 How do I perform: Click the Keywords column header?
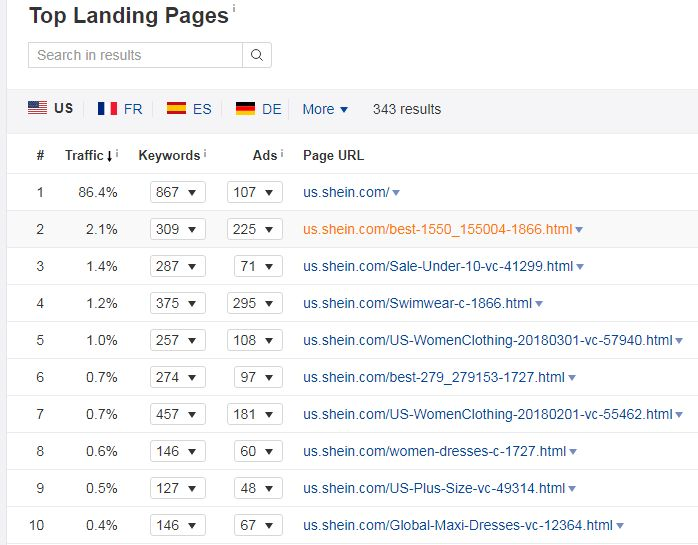169,155
